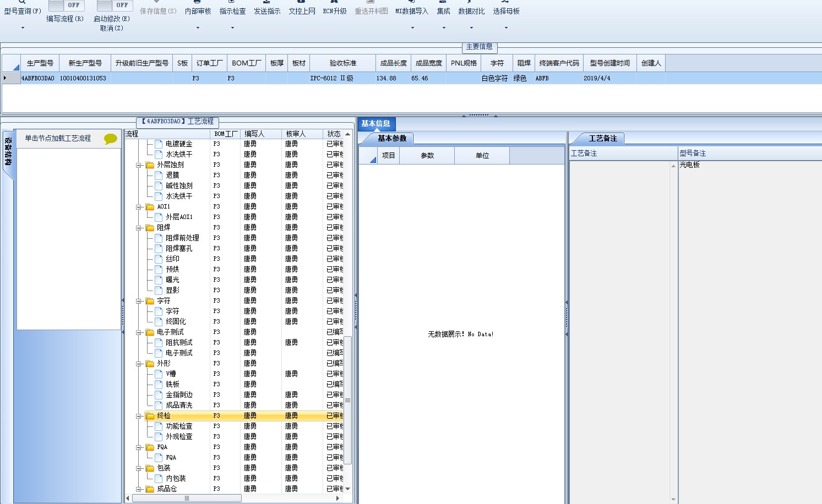The width and height of the screenshot is (822, 504).
Task: Collapse the 包装 folder node
Action: 139,468
